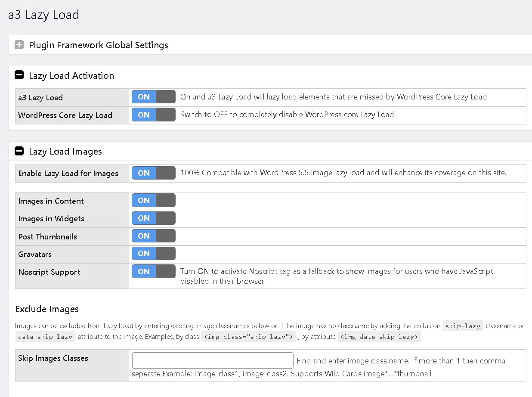Toggle the Noscript Support switch
532x397 pixels.
tap(153, 272)
